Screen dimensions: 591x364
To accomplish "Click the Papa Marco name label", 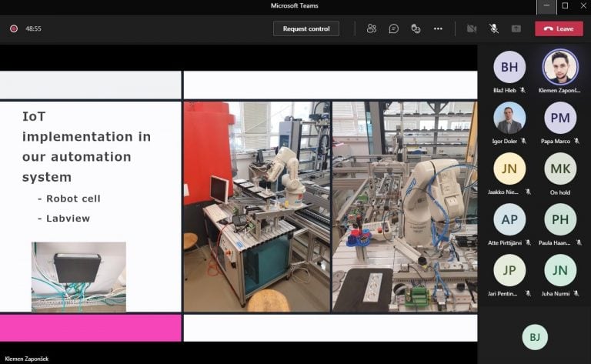I will coord(556,142).
